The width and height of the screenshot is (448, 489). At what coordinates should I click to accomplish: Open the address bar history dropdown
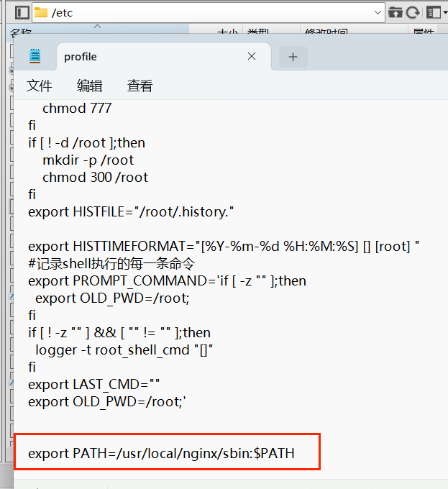pyautogui.click(x=378, y=13)
